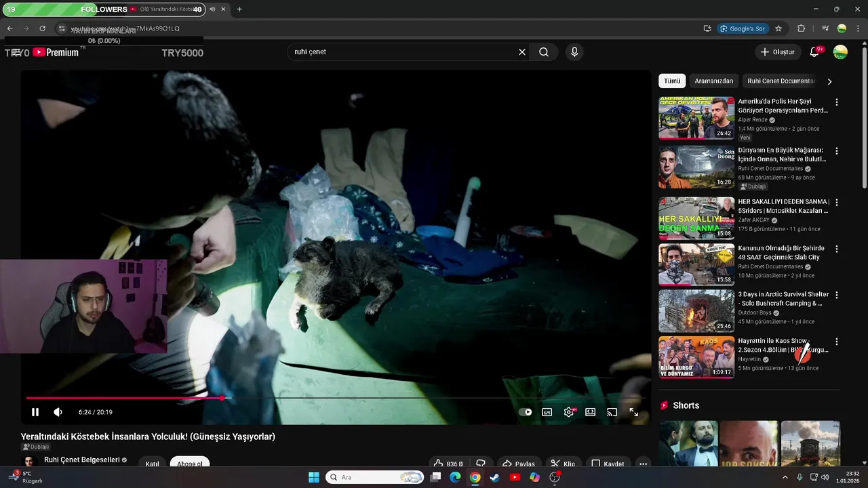Viewport: 868px width, 488px height.
Task: Open options for Amerika'da Polis video
Action: click(x=837, y=102)
